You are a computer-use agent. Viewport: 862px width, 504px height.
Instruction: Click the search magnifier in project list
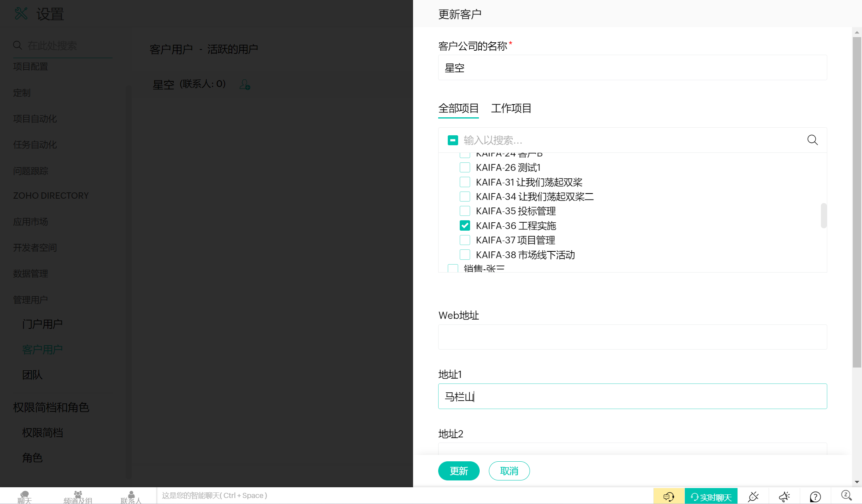click(x=813, y=140)
